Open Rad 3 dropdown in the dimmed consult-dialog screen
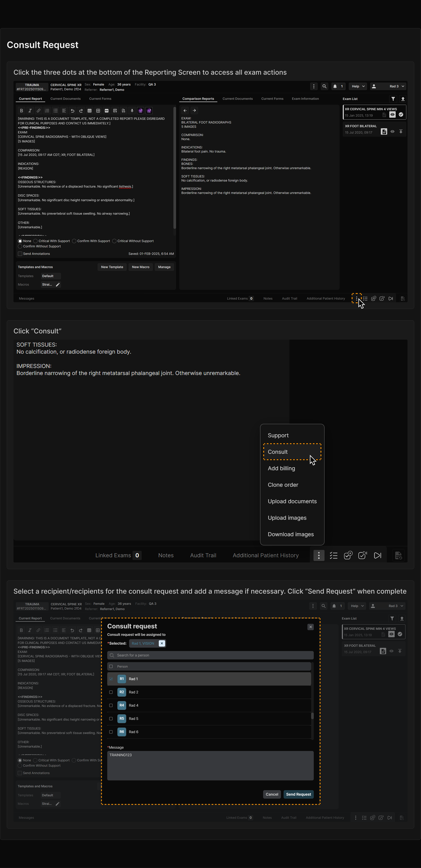The height and width of the screenshot is (868, 421). pos(387,606)
